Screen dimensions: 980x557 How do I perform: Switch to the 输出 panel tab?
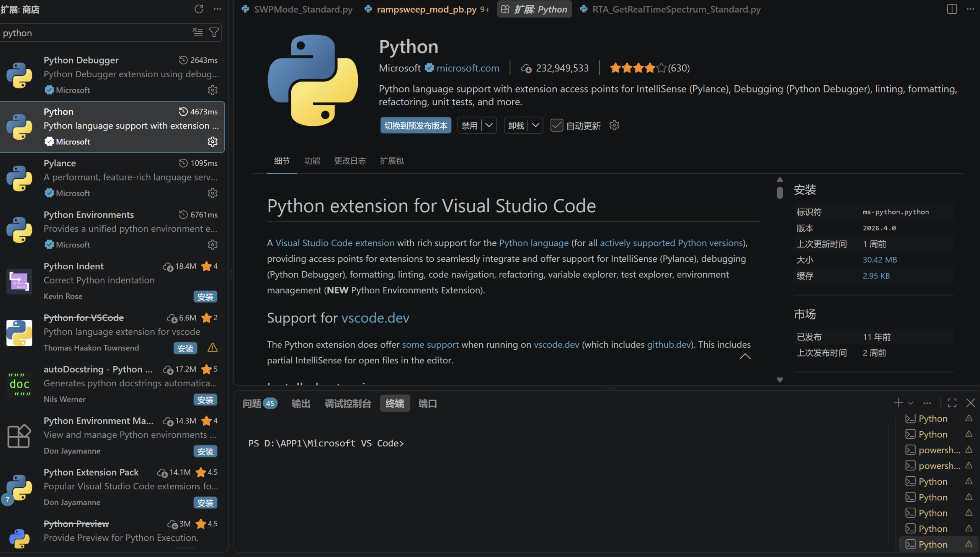coord(301,404)
